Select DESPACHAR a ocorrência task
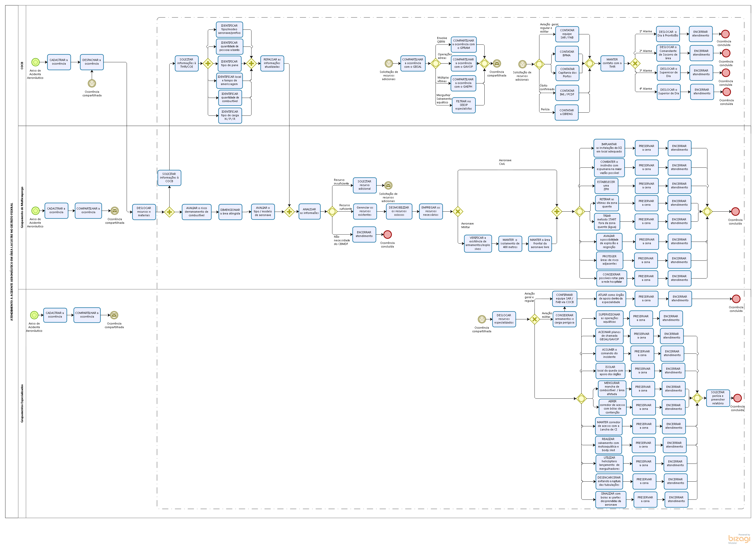Screen dimensions: 756x547 click(92, 62)
